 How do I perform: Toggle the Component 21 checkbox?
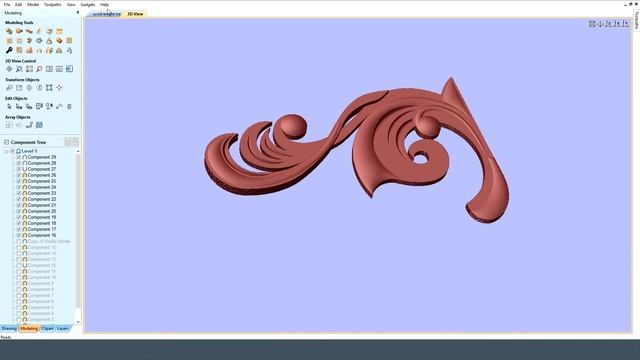[19, 205]
